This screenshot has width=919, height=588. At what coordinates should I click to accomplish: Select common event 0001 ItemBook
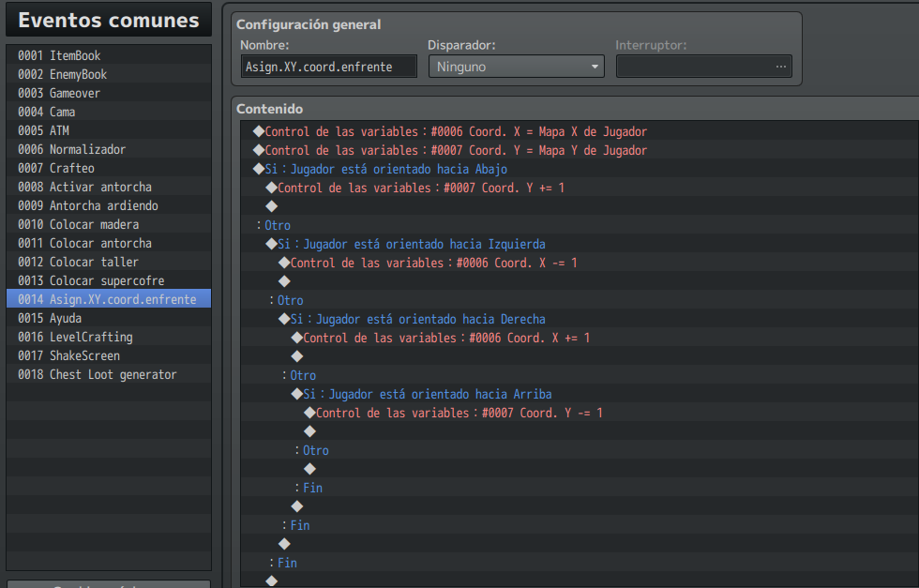tap(109, 55)
